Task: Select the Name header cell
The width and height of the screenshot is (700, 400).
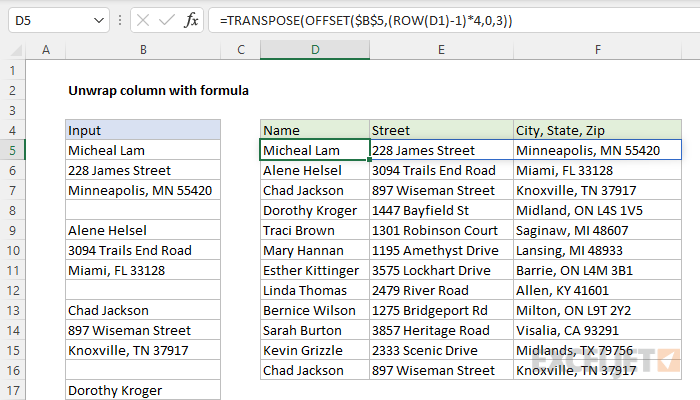Action: coord(315,130)
